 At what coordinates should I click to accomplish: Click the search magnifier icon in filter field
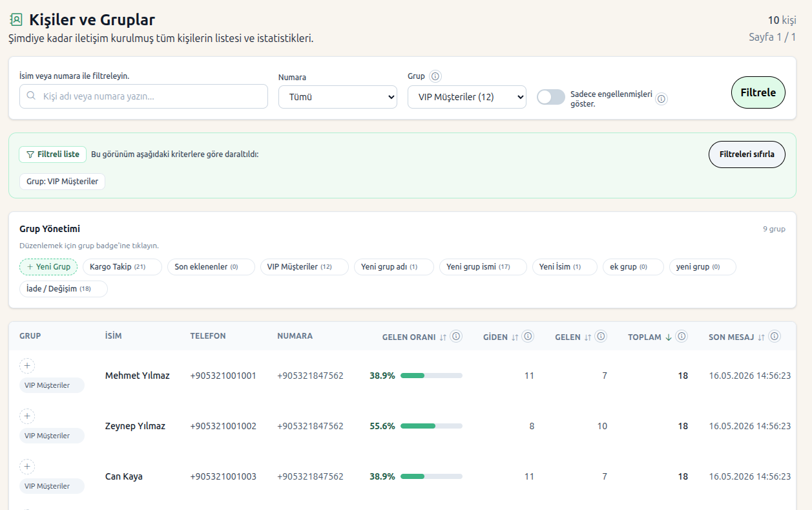pyautogui.click(x=31, y=96)
